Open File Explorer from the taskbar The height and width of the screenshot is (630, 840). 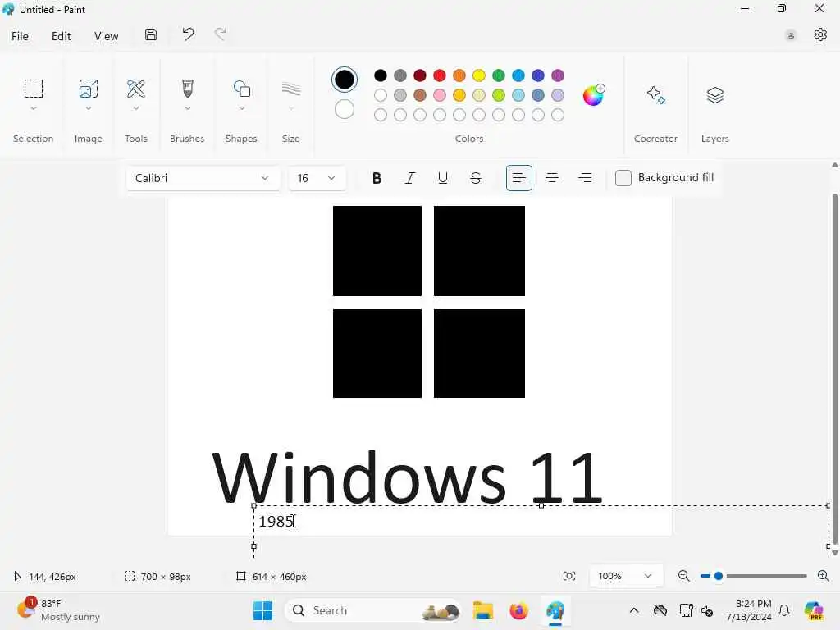pyautogui.click(x=482, y=610)
